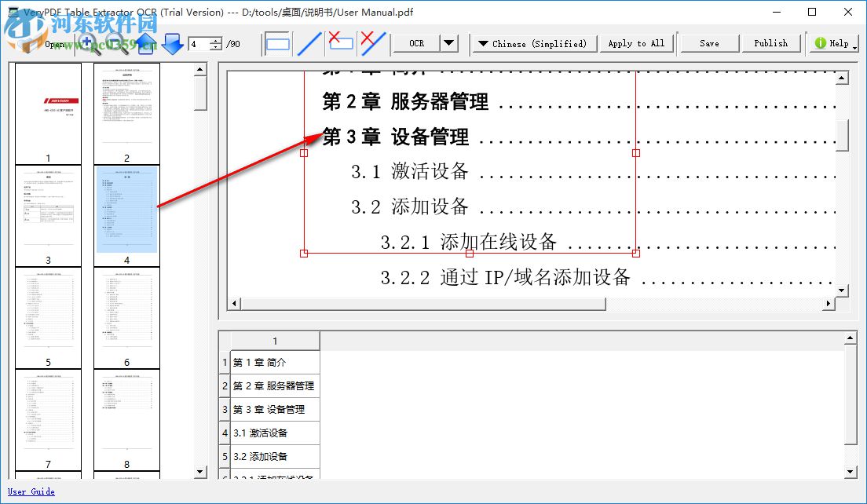Screen dimensions: 867x504
Task: Activate the delete table tool
Action: 341,43
